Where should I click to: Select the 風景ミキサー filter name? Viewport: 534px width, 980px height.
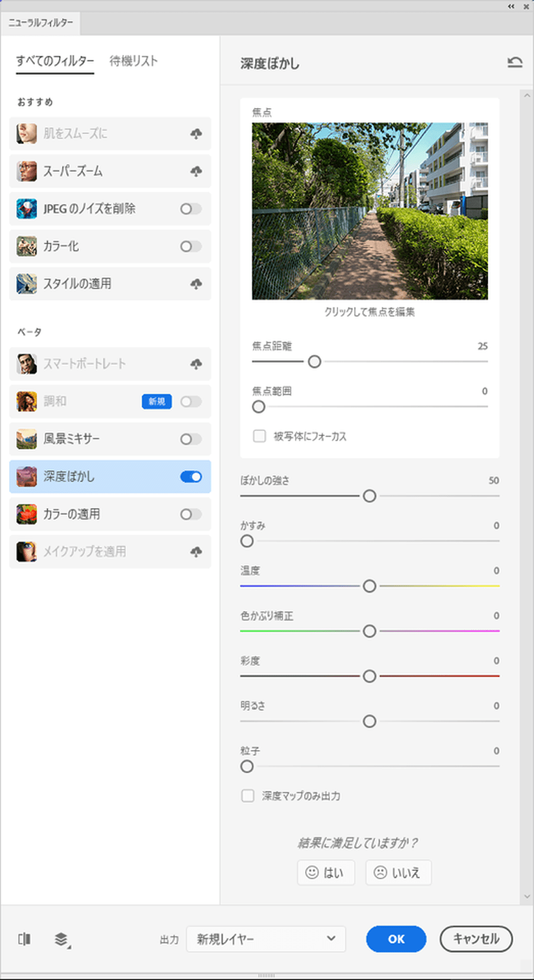(x=72, y=439)
